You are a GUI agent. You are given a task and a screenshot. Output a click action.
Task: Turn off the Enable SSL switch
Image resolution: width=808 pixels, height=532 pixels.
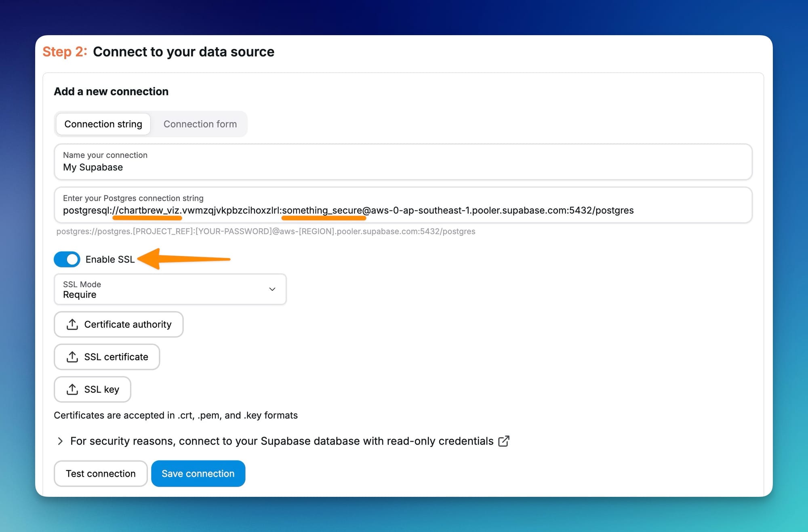(67, 259)
